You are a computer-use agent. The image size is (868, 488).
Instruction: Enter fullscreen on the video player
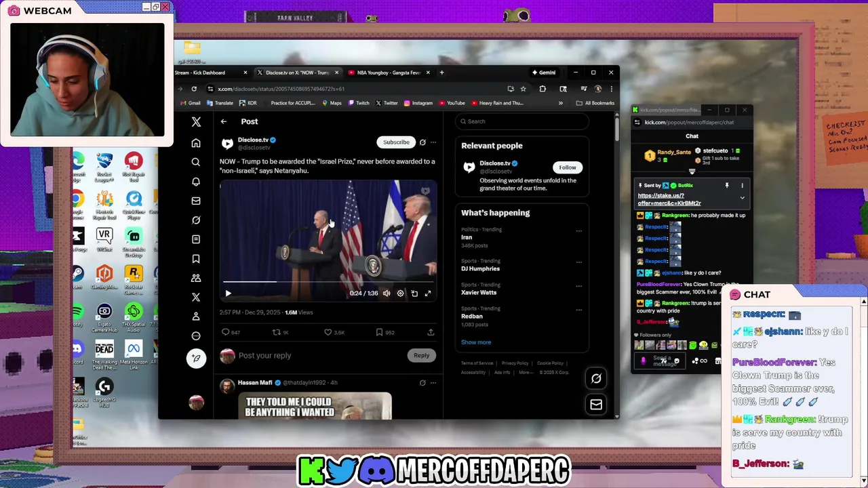(x=428, y=293)
